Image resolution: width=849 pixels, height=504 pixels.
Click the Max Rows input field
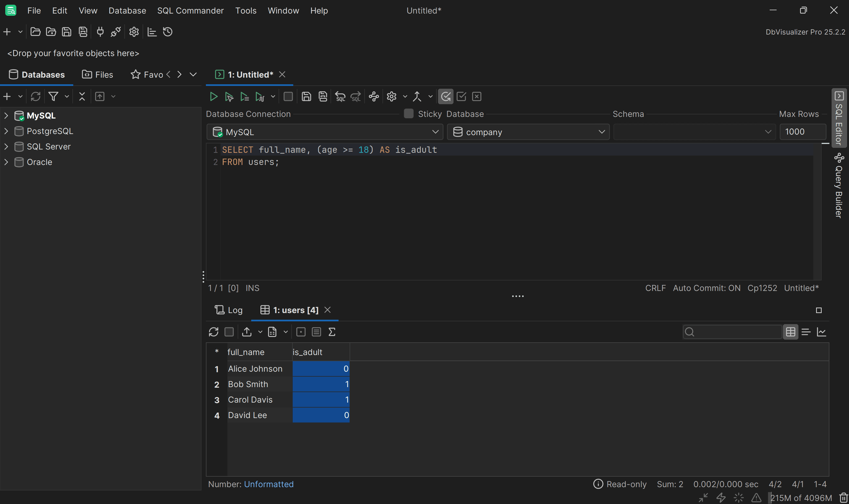(x=803, y=132)
